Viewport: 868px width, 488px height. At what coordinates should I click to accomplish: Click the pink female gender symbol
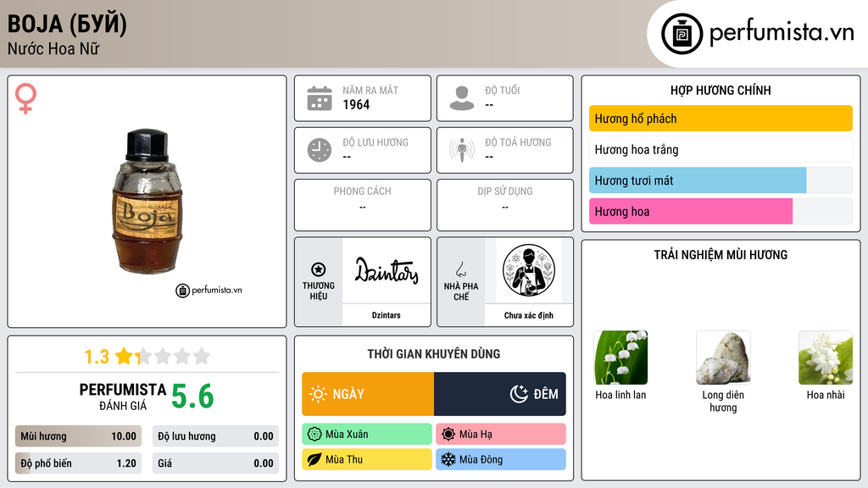tap(25, 98)
